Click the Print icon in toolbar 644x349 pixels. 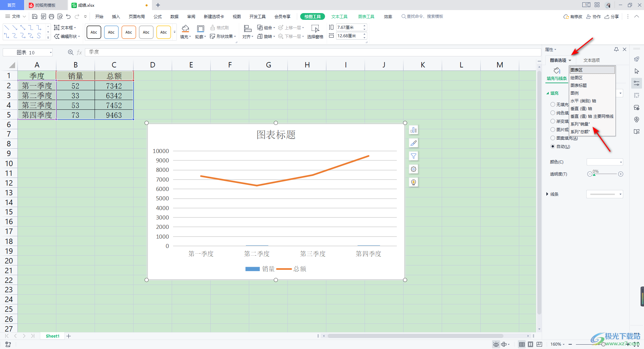[51, 16]
